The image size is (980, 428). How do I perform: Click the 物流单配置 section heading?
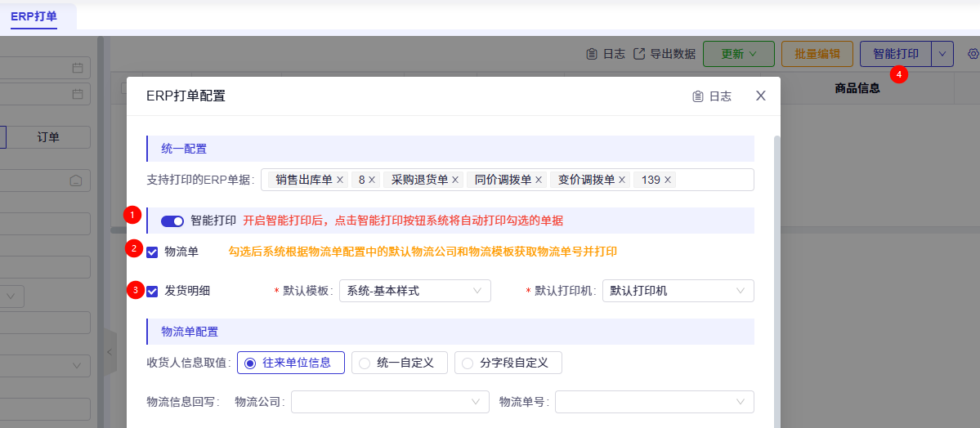pyautogui.click(x=190, y=331)
